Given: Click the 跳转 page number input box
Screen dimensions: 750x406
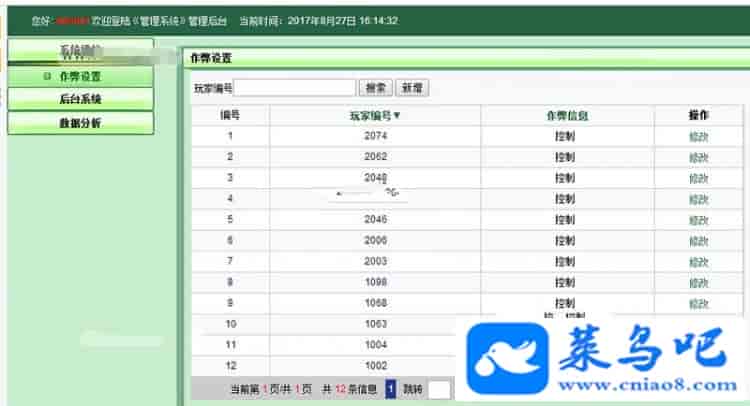Looking at the screenshot, I should [x=440, y=388].
